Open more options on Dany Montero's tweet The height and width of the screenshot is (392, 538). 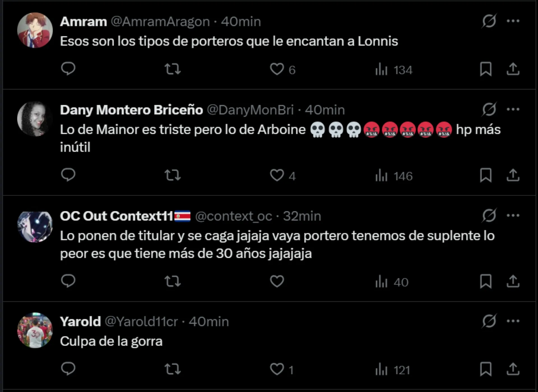513,109
